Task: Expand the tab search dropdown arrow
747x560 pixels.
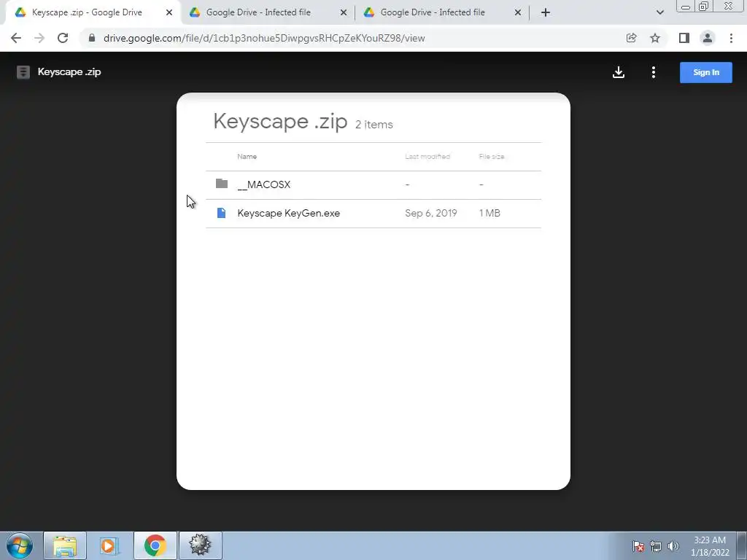Action: click(x=659, y=12)
